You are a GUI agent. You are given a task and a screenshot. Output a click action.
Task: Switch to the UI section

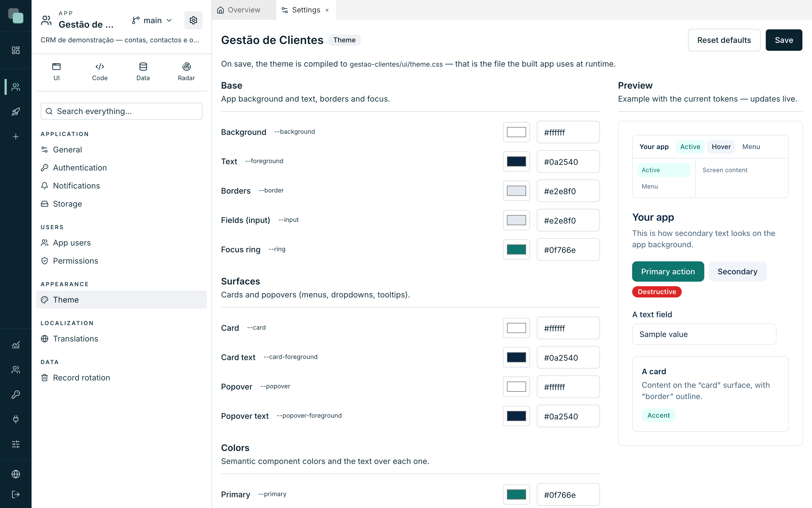click(x=56, y=72)
